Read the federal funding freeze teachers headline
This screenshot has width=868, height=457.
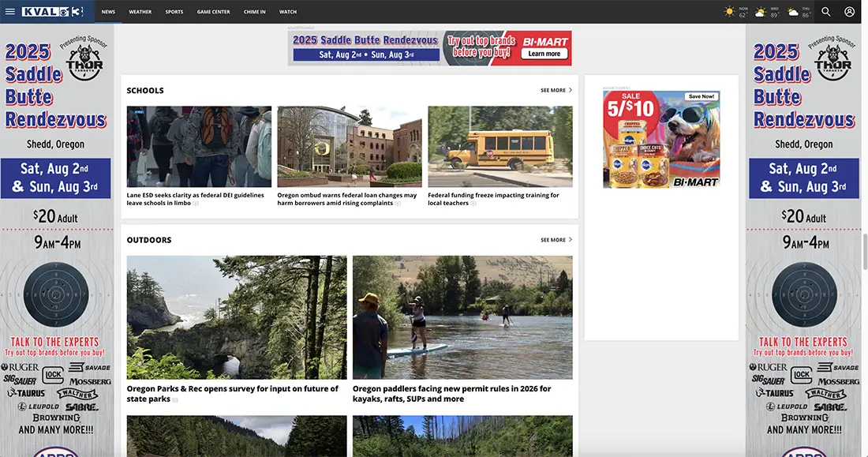pyautogui.click(x=493, y=199)
